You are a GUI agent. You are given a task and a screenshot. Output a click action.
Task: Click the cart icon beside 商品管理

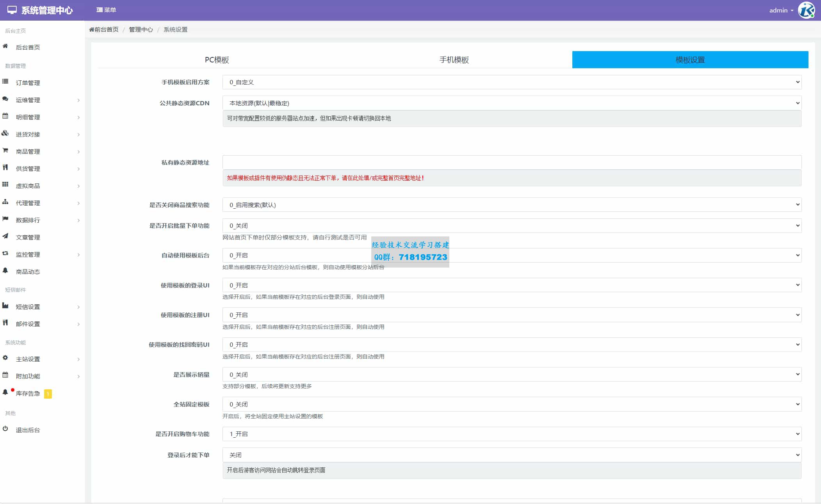tap(5, 150)
